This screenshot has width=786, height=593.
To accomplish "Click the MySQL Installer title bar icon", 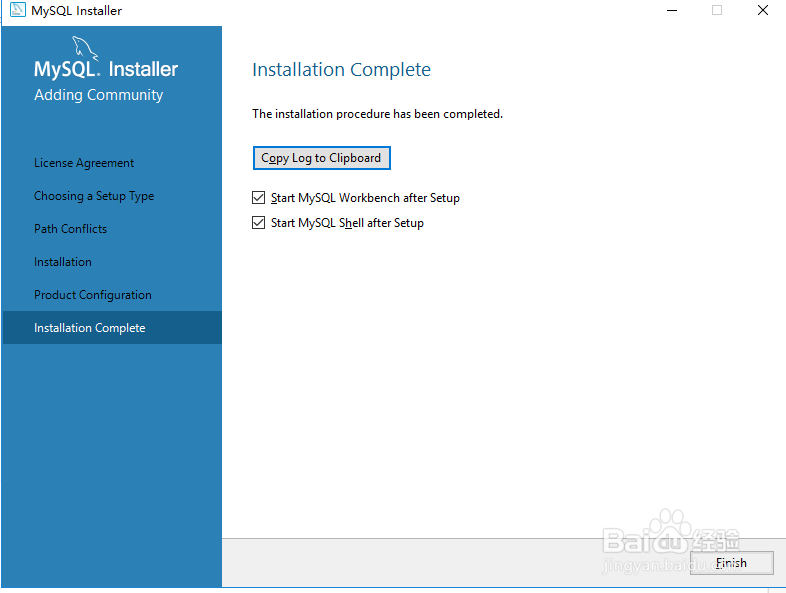I will (x=18, y=10).
